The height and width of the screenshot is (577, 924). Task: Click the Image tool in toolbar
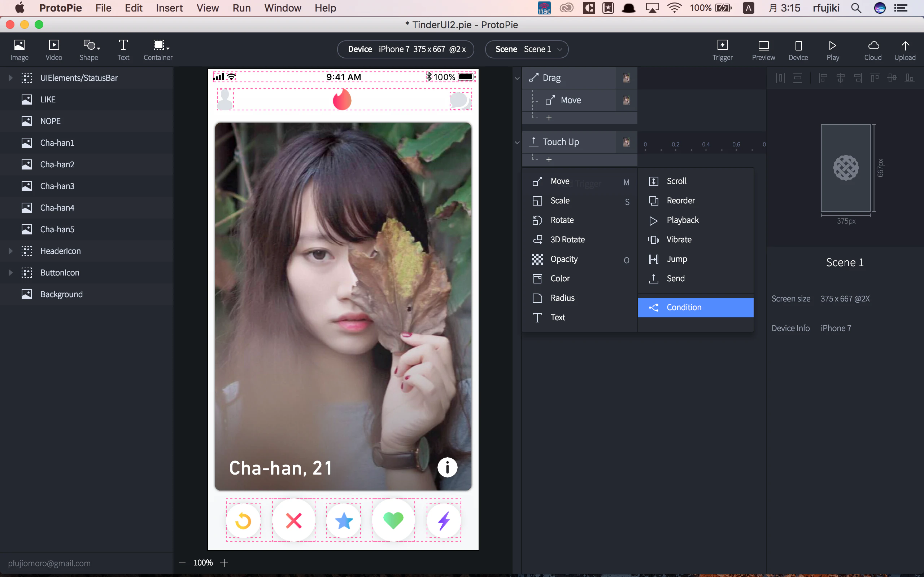tap(19, 50)
